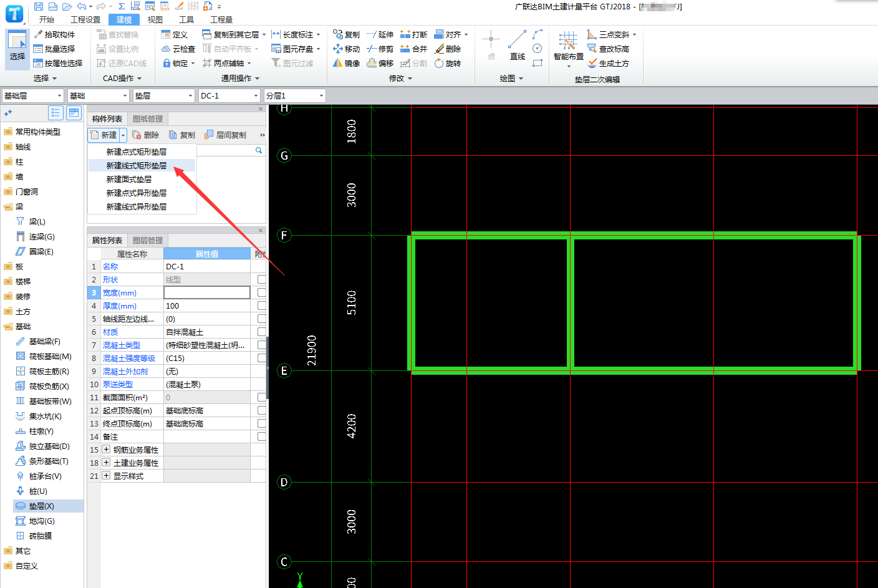Choose the 直线 line drawing tool
878x588 pixels.
point(517,46)
